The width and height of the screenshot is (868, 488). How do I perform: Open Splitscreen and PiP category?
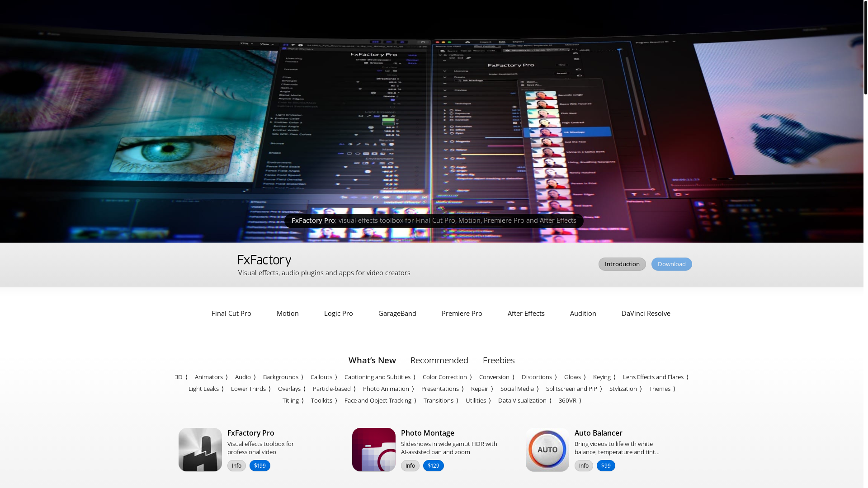point(574,389)
